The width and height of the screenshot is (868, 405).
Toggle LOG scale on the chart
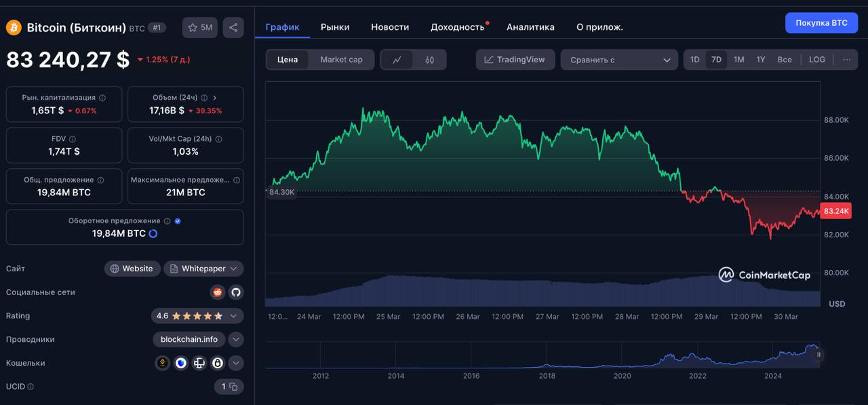point(817,60)
